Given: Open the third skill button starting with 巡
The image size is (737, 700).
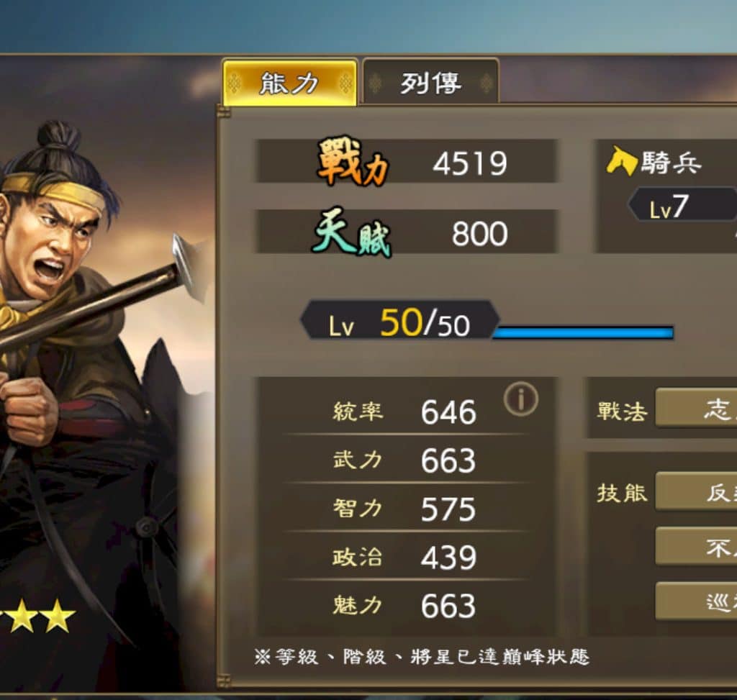Looking at the screenshot, I should coord(696,601).
